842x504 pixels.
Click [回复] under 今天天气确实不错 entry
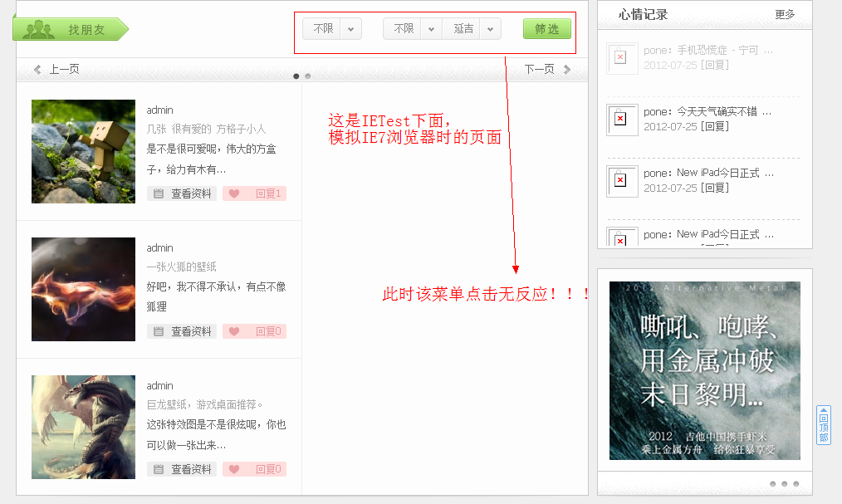(x=715, y=127)
